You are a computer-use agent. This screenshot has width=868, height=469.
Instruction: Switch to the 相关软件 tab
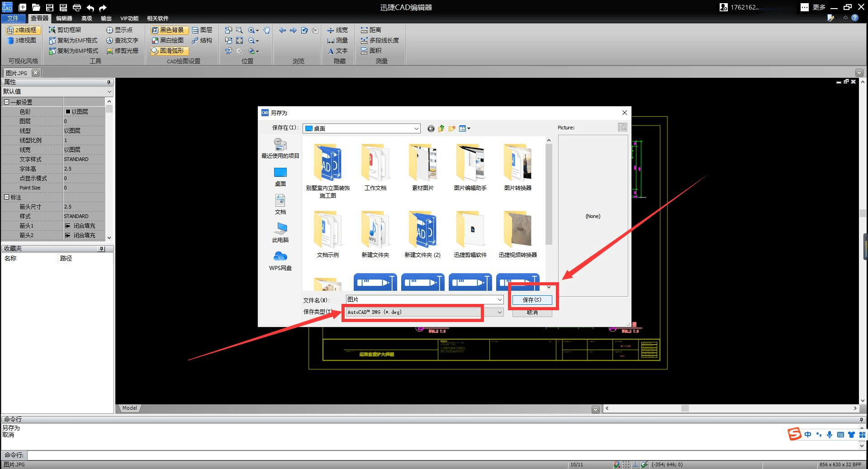tap(157, 18)
